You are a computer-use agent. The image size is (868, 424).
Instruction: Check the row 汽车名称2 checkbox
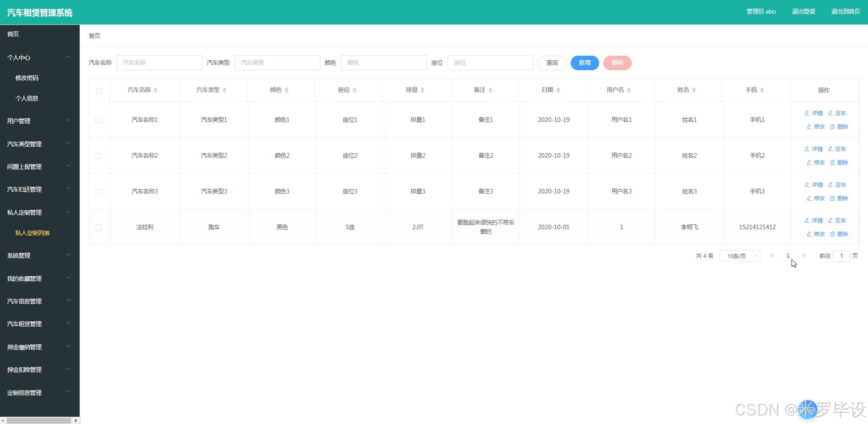pos(98,156)
